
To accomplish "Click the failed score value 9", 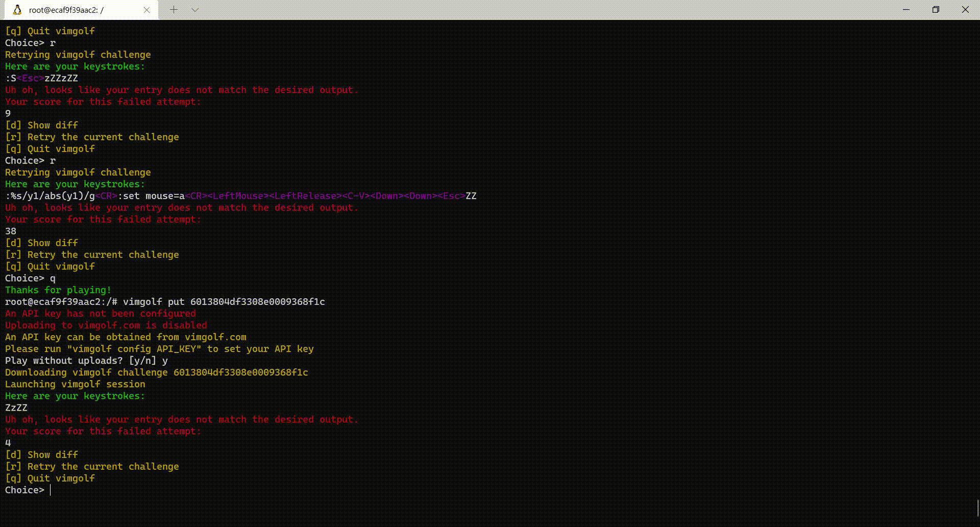I will 8,113.
